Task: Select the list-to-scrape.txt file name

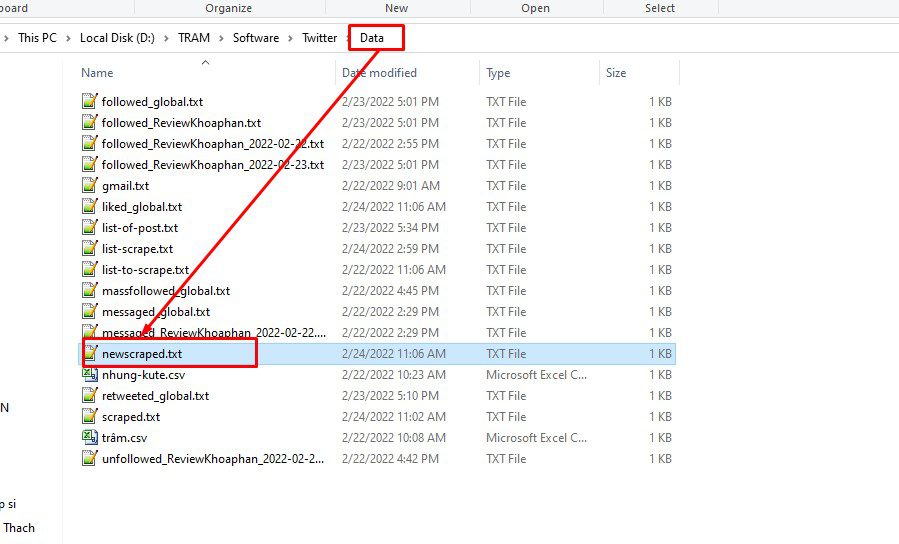Action: click(145, 269)
